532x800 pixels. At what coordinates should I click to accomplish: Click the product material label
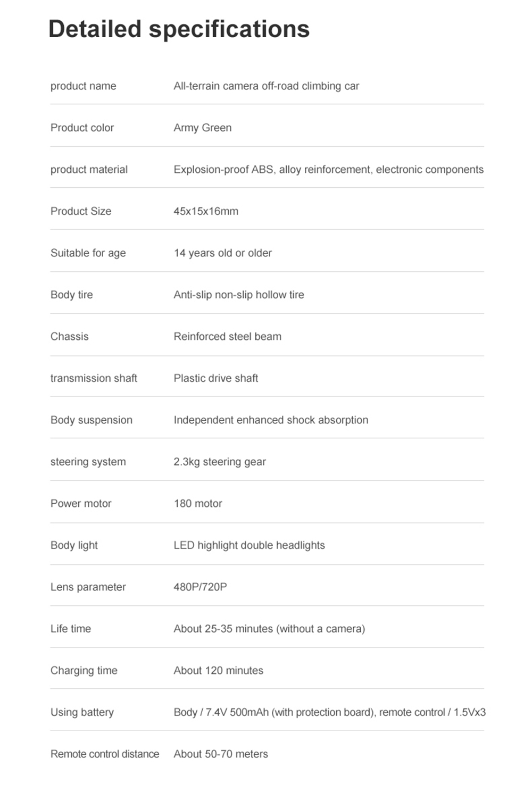click(x=89, y=170)
